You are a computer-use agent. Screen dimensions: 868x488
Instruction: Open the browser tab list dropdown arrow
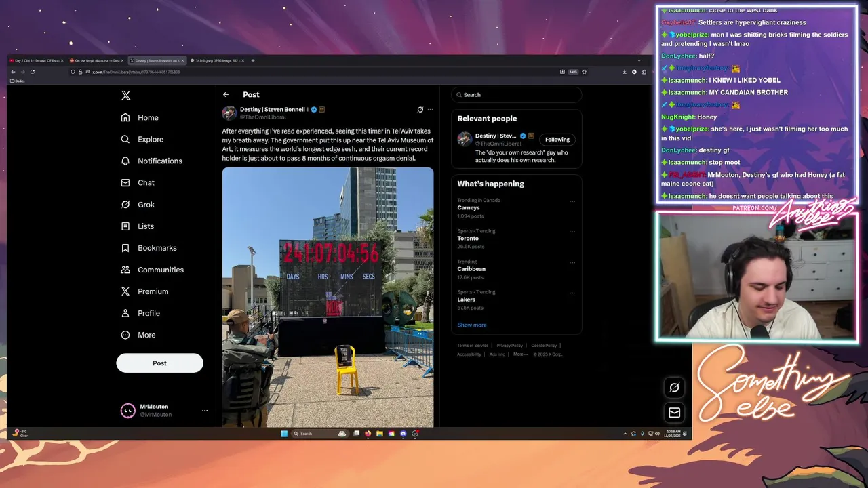(x=639, y=61)
